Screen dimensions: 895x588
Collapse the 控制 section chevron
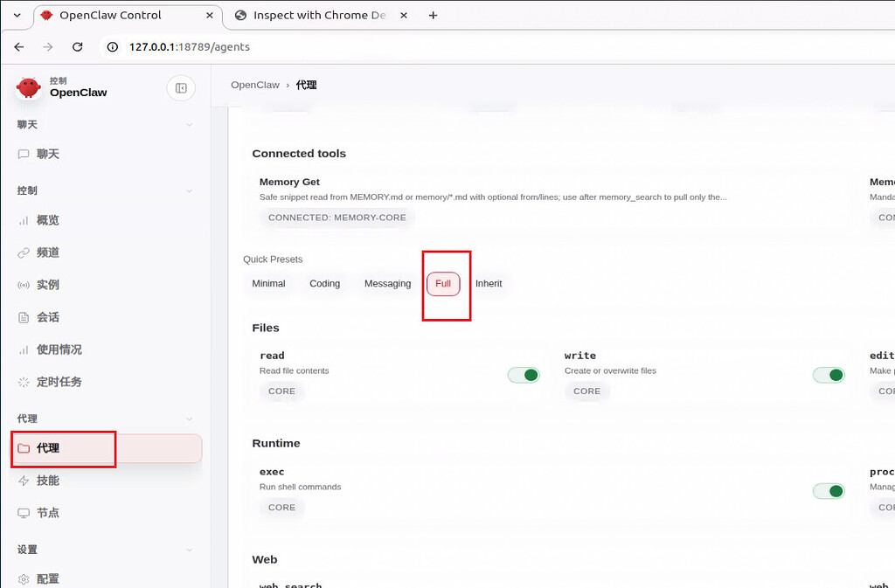190,191
